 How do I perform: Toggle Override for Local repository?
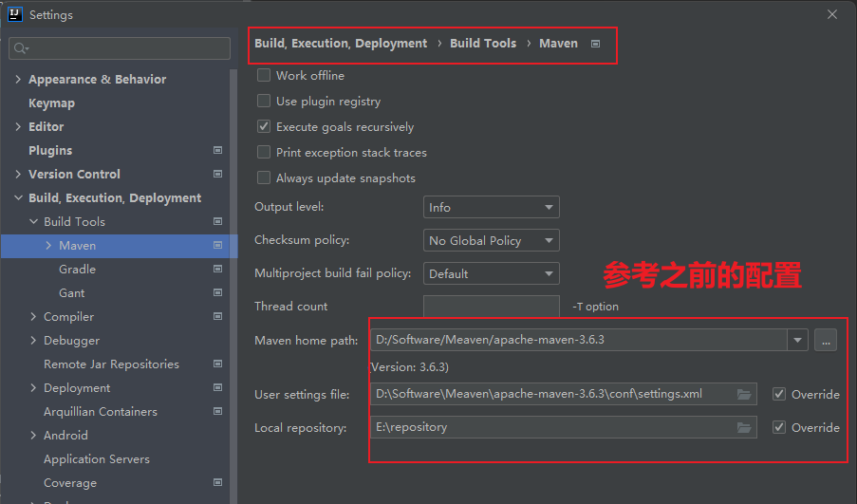point(779,427)
